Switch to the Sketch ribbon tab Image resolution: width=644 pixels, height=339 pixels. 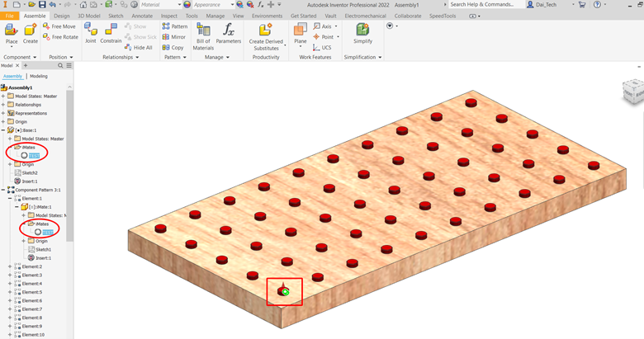click(x=116, y=16)
